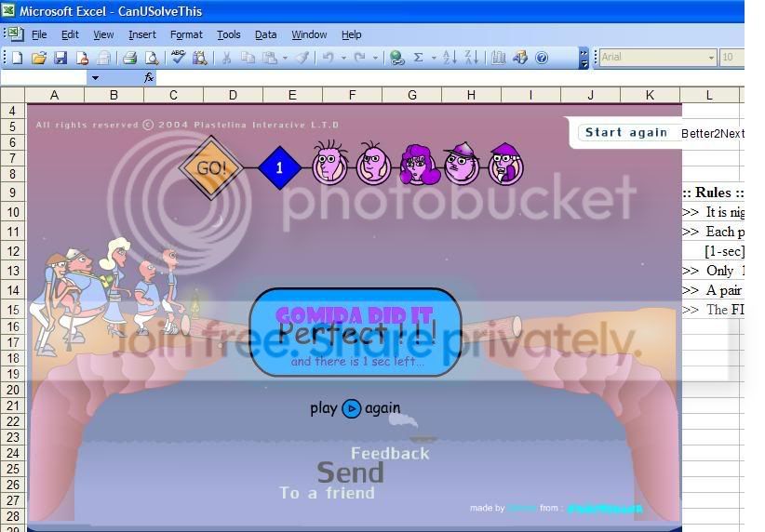Click the purple curly-haired woman face icon
The height and width of the screenshot is (532, 765).
tap(419, 165)
